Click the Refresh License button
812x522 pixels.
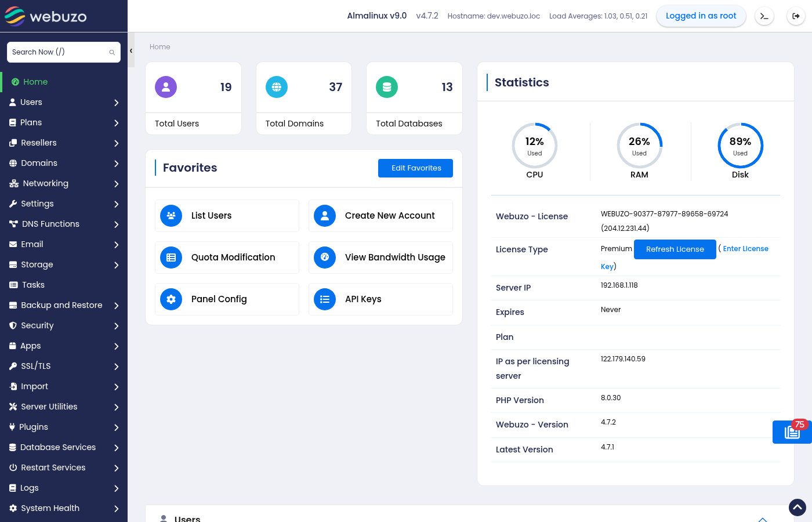(x=675, y=249)
